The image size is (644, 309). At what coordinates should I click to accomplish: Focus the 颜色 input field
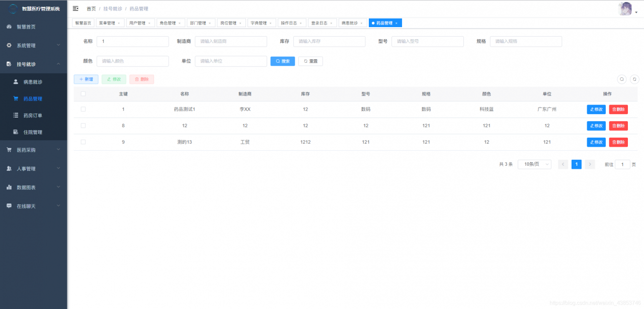coord(133,61)
